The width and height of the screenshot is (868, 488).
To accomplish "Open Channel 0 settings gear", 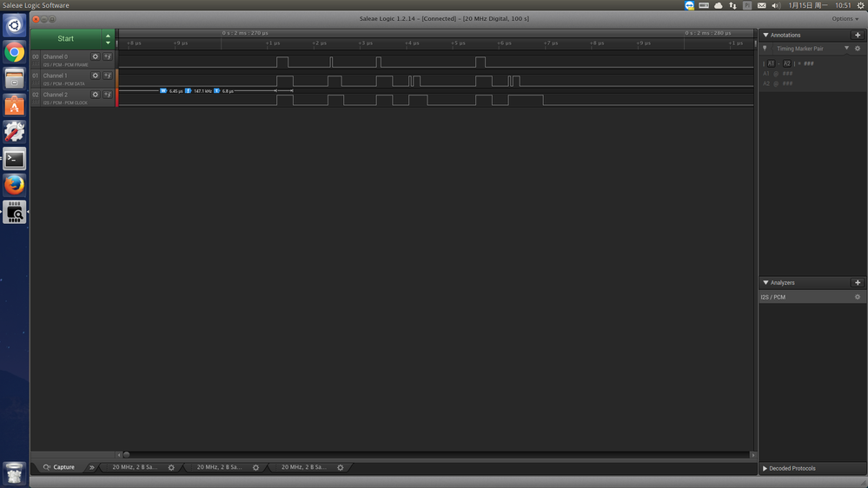I will (x=96, y=56).
